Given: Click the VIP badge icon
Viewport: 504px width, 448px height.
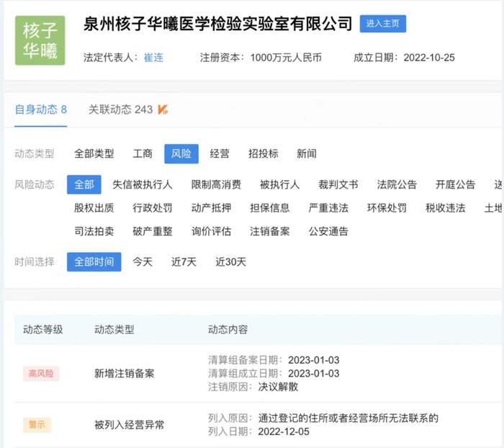Looking at the screenshot, I should tap(163, 109).
